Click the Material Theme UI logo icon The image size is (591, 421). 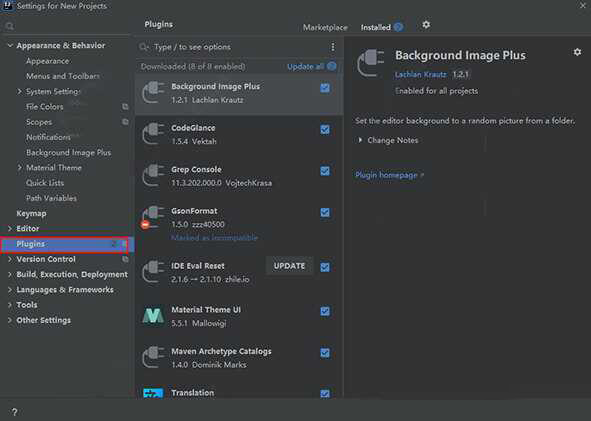click(153, 316)
